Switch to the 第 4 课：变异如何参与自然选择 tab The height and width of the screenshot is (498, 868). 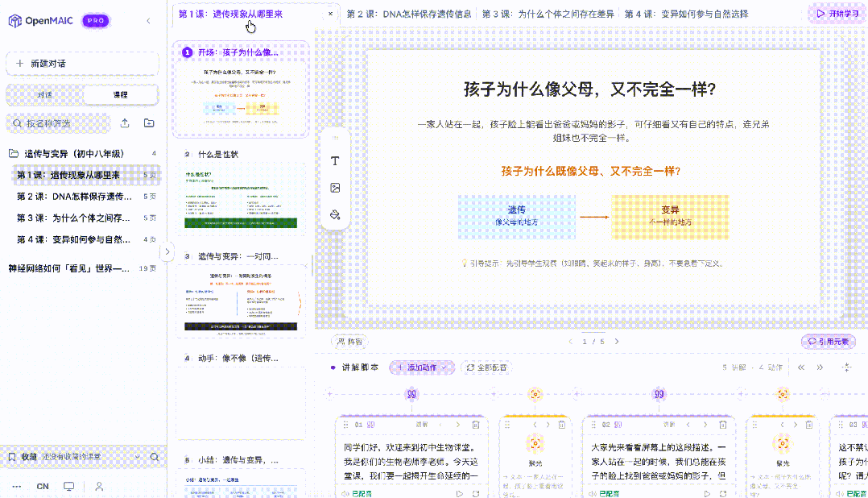[686, 14]
